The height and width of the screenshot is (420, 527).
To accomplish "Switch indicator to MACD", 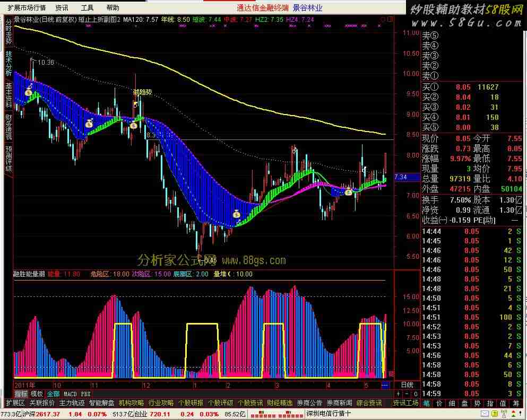I will [70, 394].
